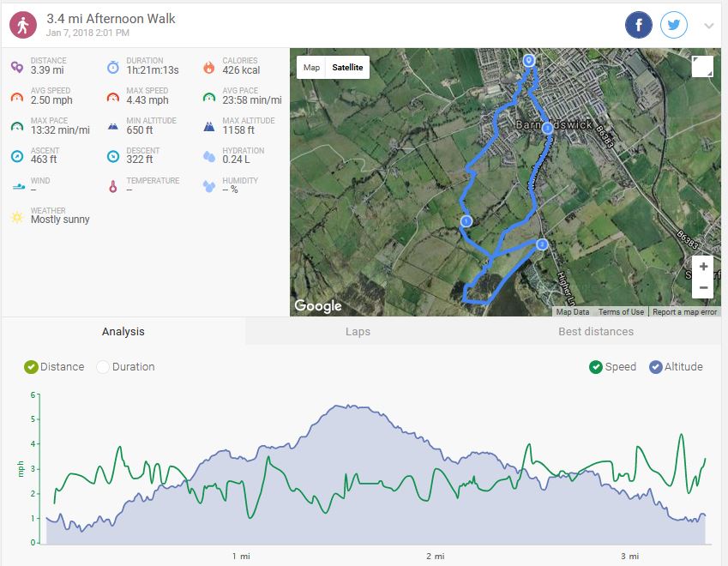The image size is (728, 566).
Task: Click the duration stopwatch icon
Action: 113,67
